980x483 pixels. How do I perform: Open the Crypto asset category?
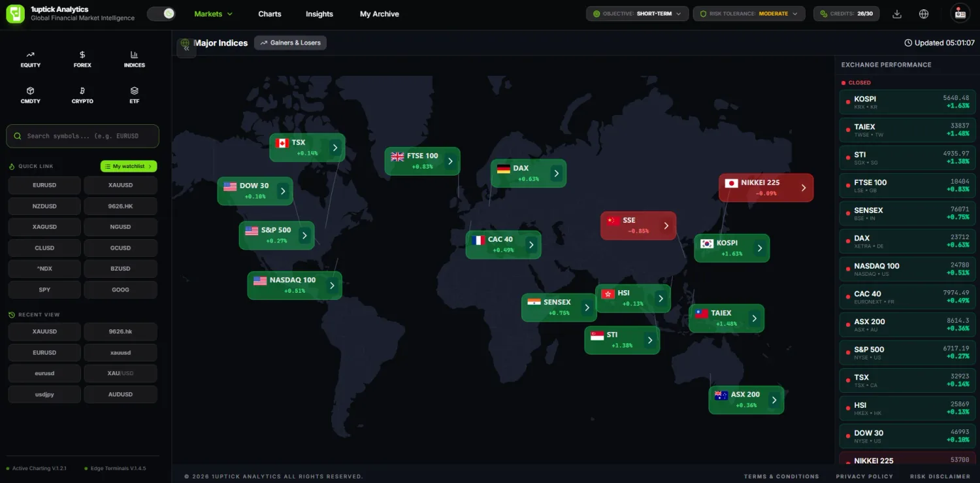click(82, 95)
